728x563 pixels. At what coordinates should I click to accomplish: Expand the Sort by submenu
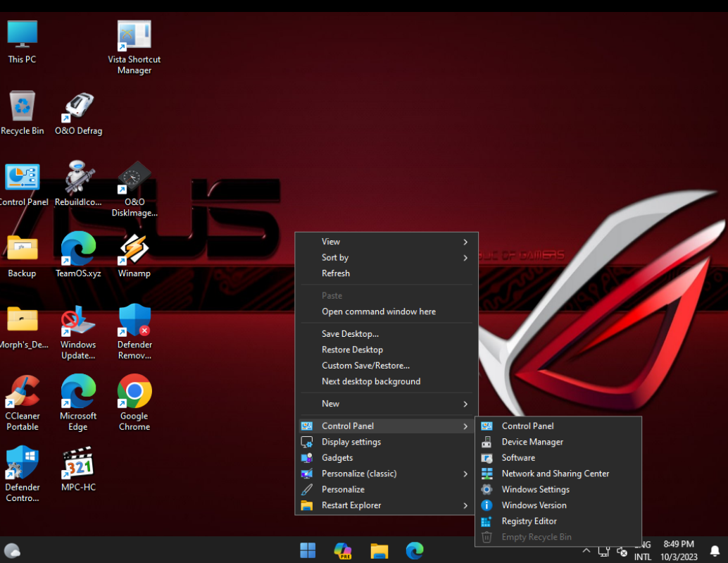tap(387, 257)
